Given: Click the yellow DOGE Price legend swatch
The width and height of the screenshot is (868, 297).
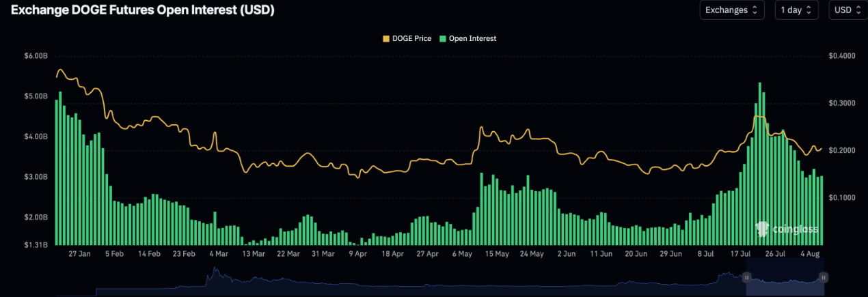Looking at the screenshot, I should pos(385,38).
